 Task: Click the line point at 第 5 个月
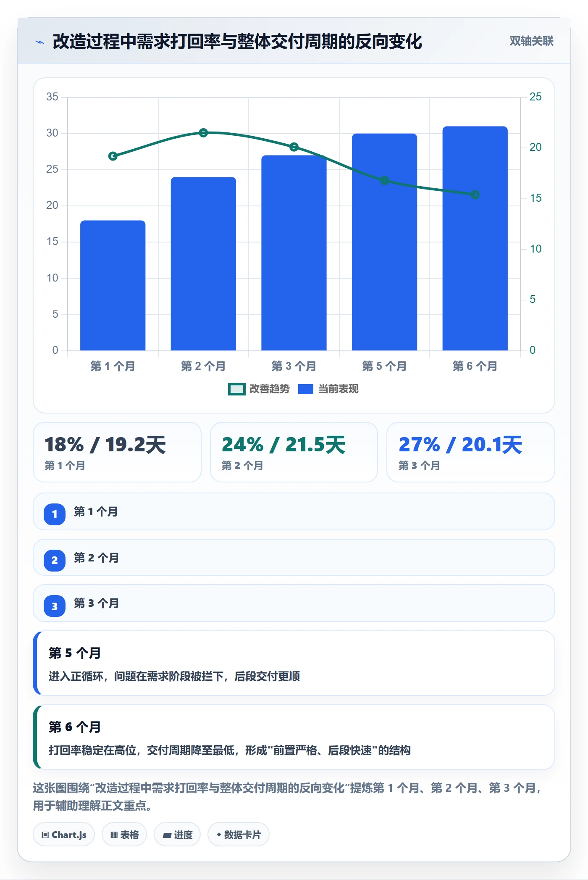(x=384, y=181)
